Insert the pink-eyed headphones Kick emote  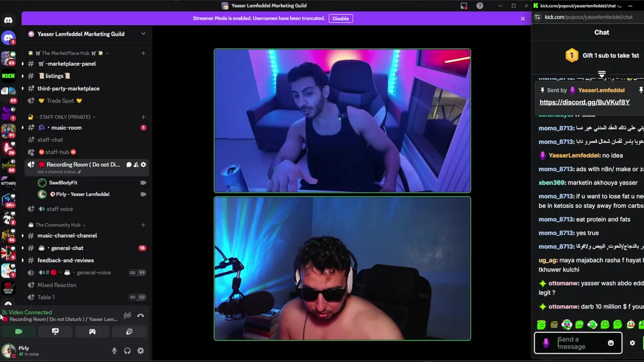[567, 325]
